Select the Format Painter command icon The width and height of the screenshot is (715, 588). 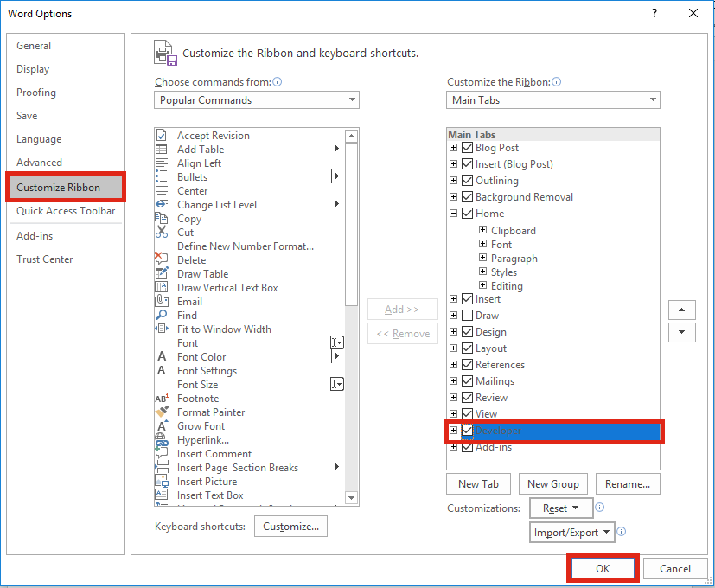coord(163,412)
